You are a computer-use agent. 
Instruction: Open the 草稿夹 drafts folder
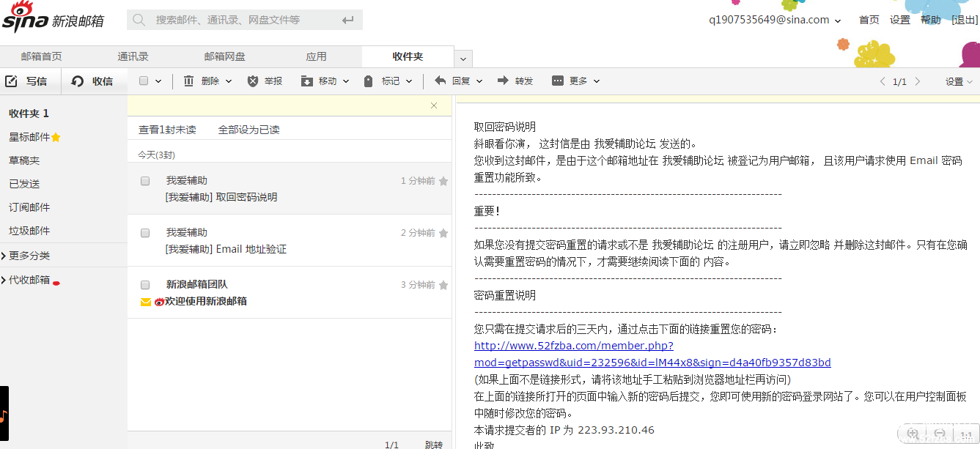pyautogui.click(x=24, y=160)
